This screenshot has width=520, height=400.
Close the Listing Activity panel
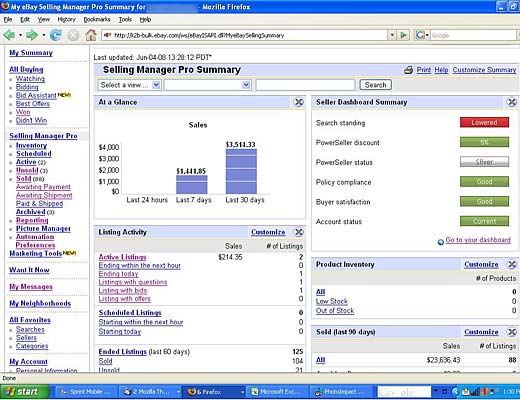(299, 232)
